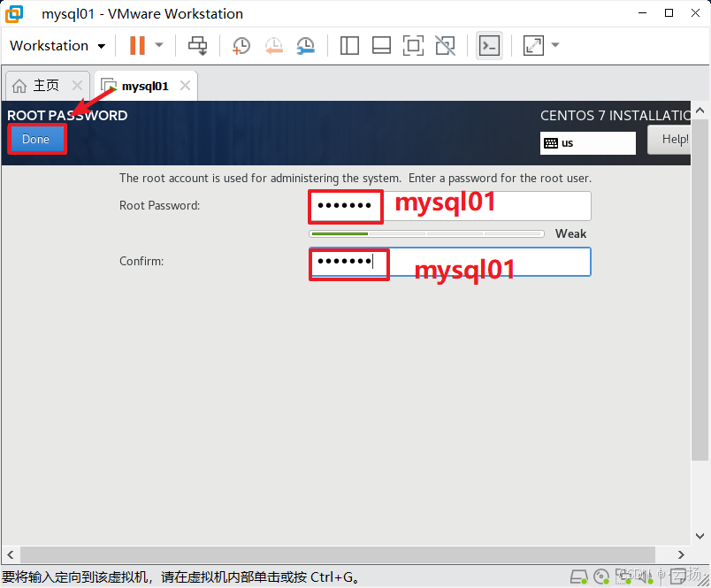
Task: Click the Done button
Action: pyautogui.click(x=36, y=139)
